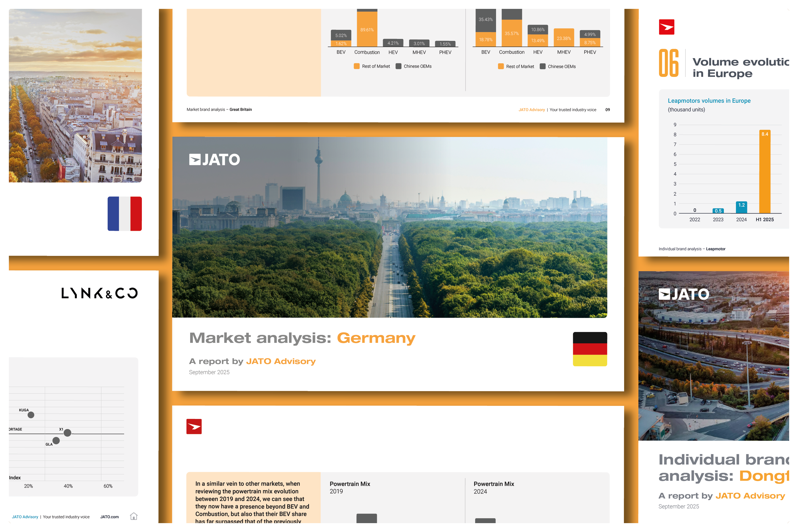Image resolution: width=798 pixels, height=532 pixels.
Task: Click the red JATO arrow icon above section 06
Action: 666,27
